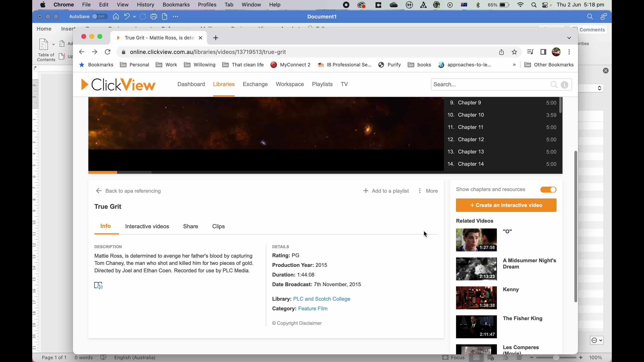Open Table of Contents dropdown arrow
644x362 pixels.
coord(53,44)
